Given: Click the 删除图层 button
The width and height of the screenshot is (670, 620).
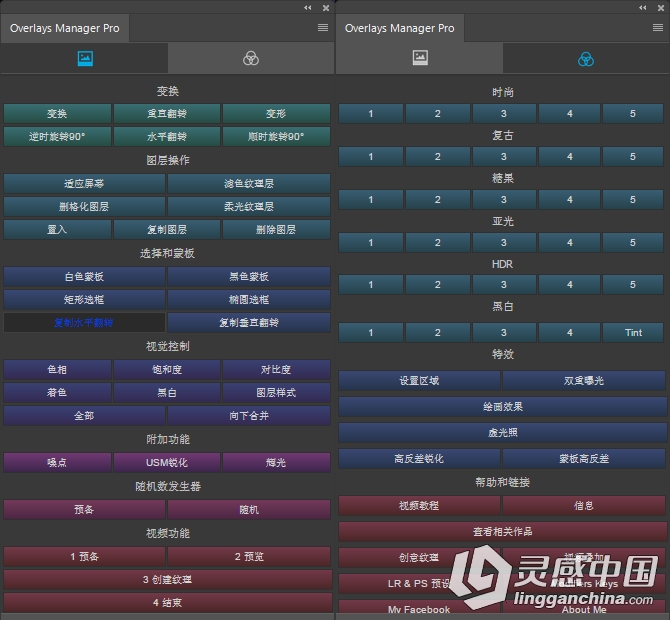Looking at the screenshot, I should pyautogui.click(x=276, y=230).
